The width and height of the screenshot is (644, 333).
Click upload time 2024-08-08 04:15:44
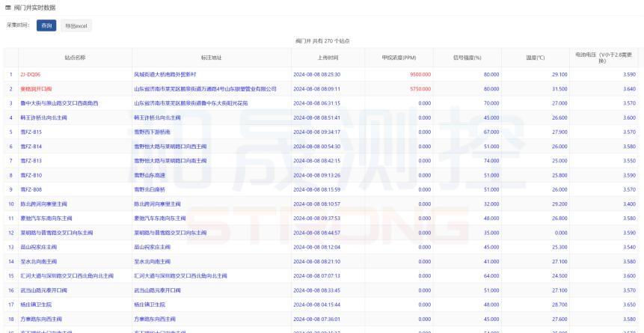coord(317,305)
